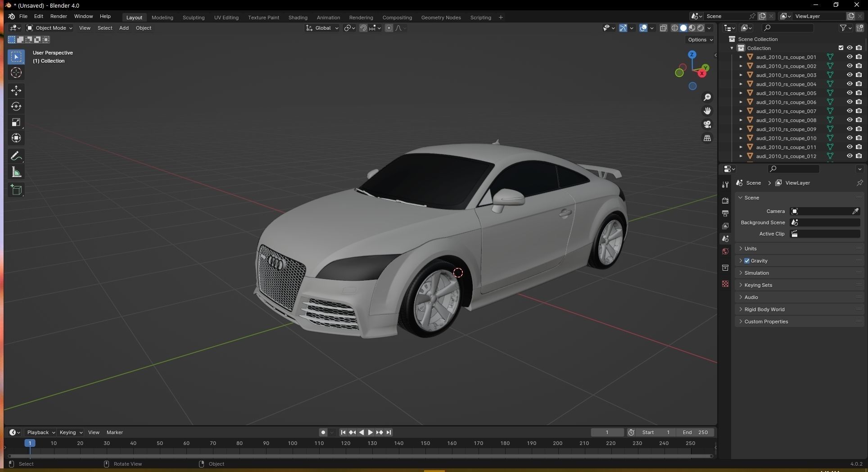Add a new workspace with plus button
This screenshot has height=472, width=868.
coord(501,18)
